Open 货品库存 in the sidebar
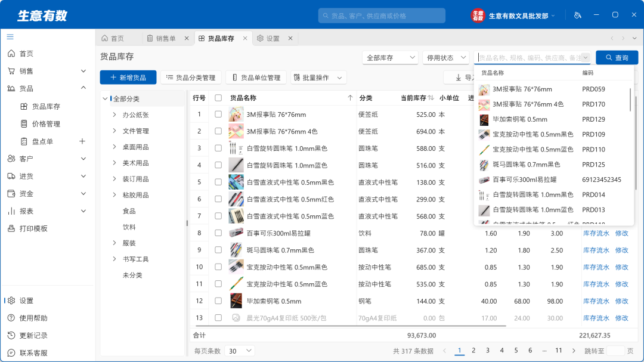 click(46, 106)
